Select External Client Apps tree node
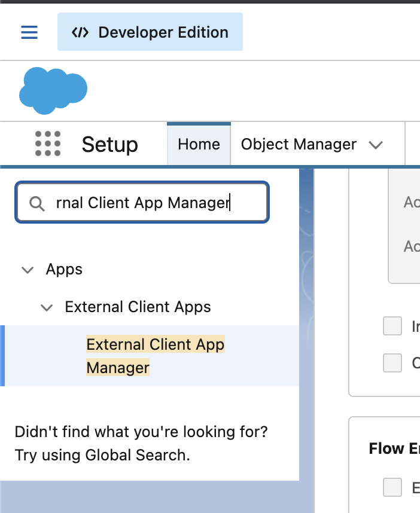This screenshot has height=513, width=420. point(138,307)
